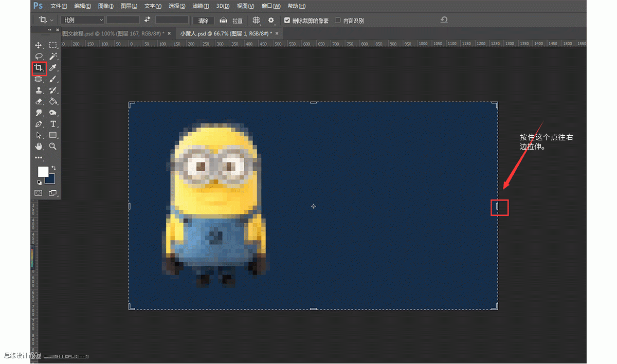Open the 编辑(E) menu
This screenshot has width=617, height=364.
click(82, 6)
